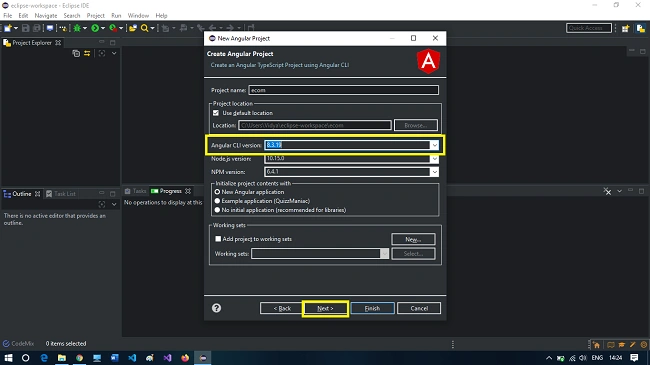Click the dialog help question mark icon
The width and height of the screenshot is (650, 365).
click(216, 308)
